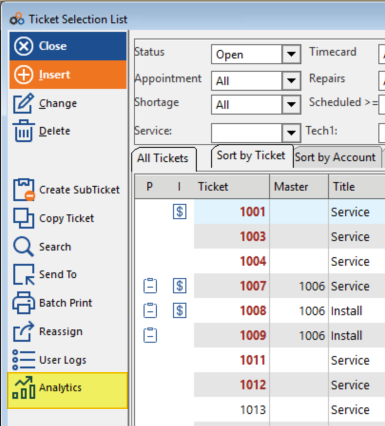Click the Ticket Selection List window icon
Screen dimensions: 385x426
pyautogui.click(x=17, y=19)
